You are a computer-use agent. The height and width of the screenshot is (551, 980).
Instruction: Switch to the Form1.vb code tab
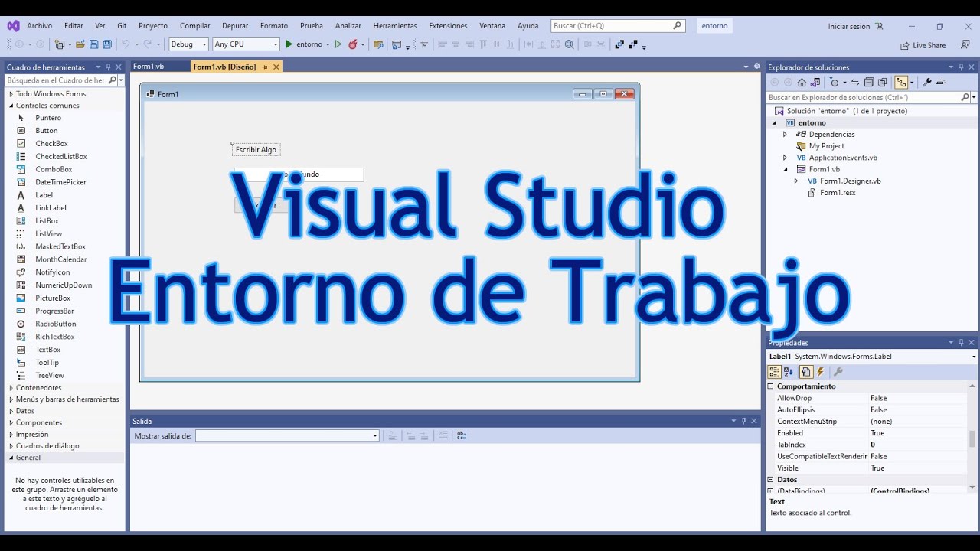(149, 67)
